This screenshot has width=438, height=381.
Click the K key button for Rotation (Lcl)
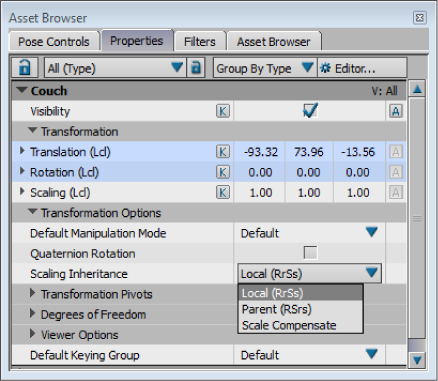[223, 172]
